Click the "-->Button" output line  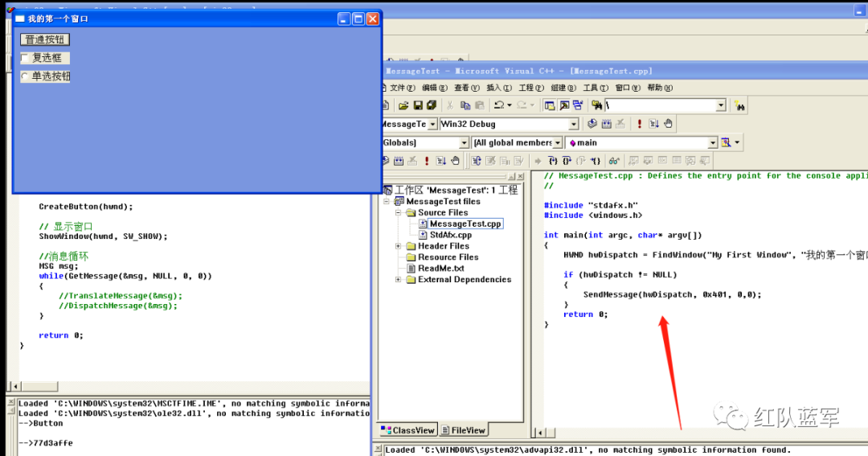pos(40,423)
